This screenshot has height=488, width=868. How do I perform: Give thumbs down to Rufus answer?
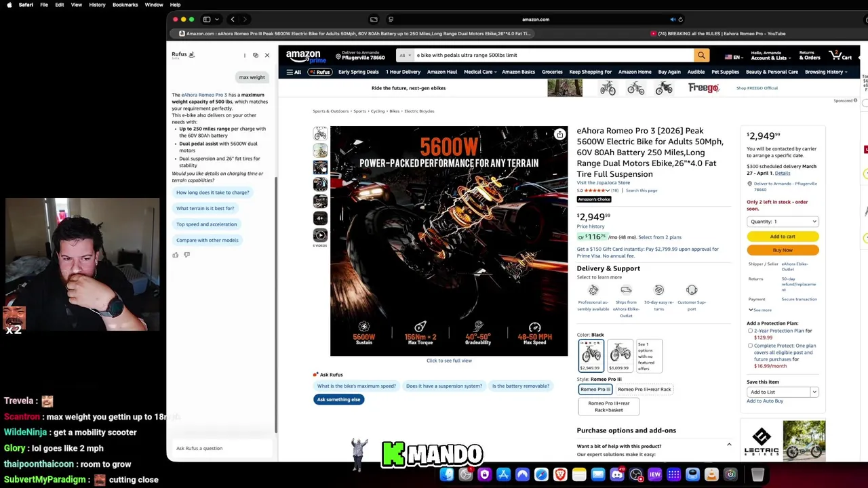coord(187,255)
